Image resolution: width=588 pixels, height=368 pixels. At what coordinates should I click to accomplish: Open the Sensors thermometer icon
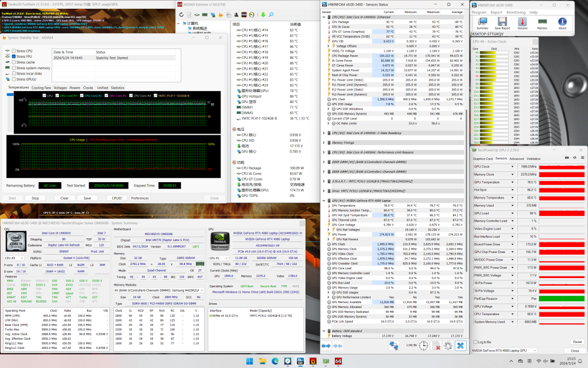click(522, 22)
